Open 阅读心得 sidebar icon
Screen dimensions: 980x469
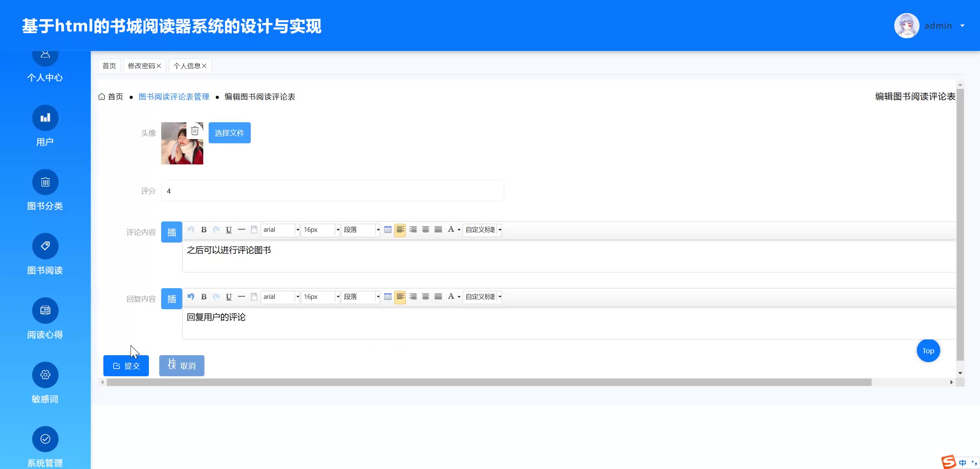pyautogui.click(x=45, y=310)
